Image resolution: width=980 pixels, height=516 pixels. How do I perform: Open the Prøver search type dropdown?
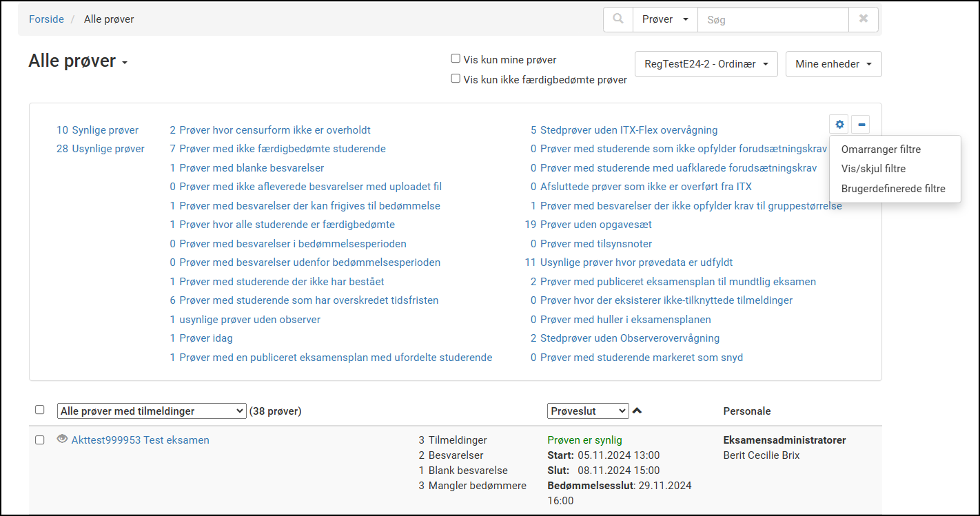(665, 19)
